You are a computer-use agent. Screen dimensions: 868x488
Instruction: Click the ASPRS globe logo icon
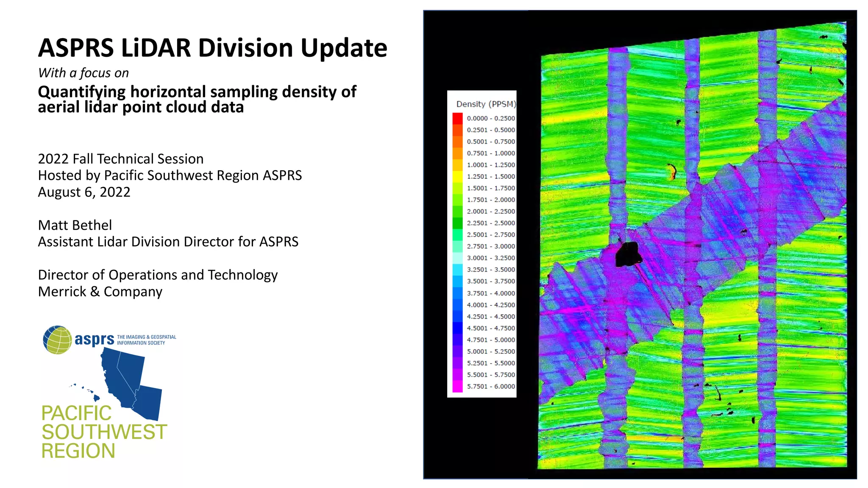[x=57, y=340]
